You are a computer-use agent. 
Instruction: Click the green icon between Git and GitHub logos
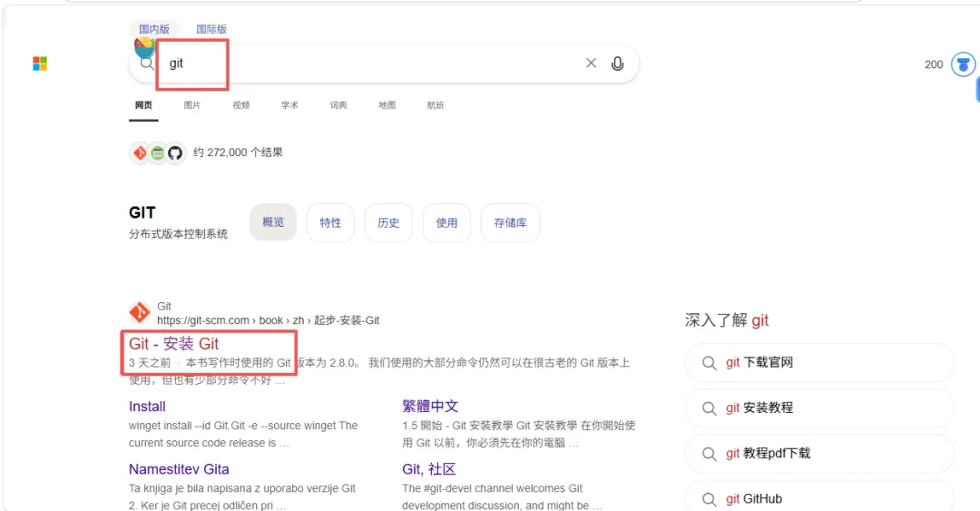coord(158,152)
